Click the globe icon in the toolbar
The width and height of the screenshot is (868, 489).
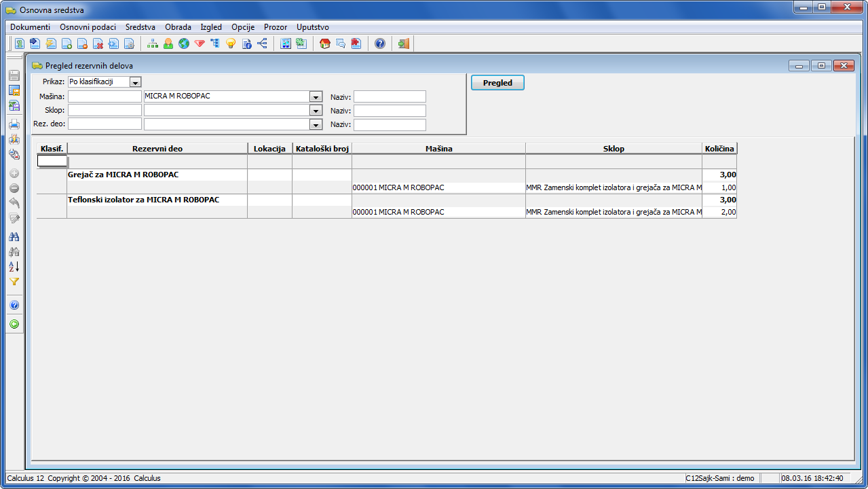coord(184,43)
